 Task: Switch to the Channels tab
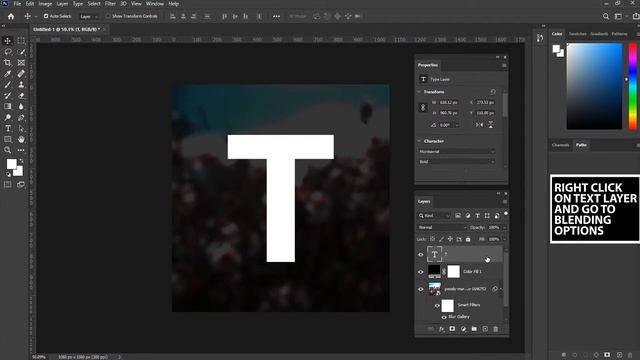(560, 145)
